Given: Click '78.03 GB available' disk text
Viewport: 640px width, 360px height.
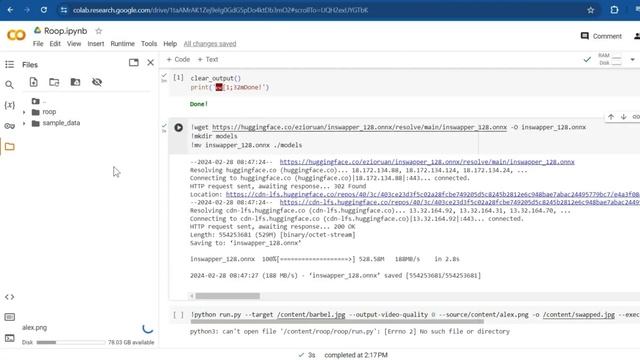Looking at the screenshot, I should (131, 342).
